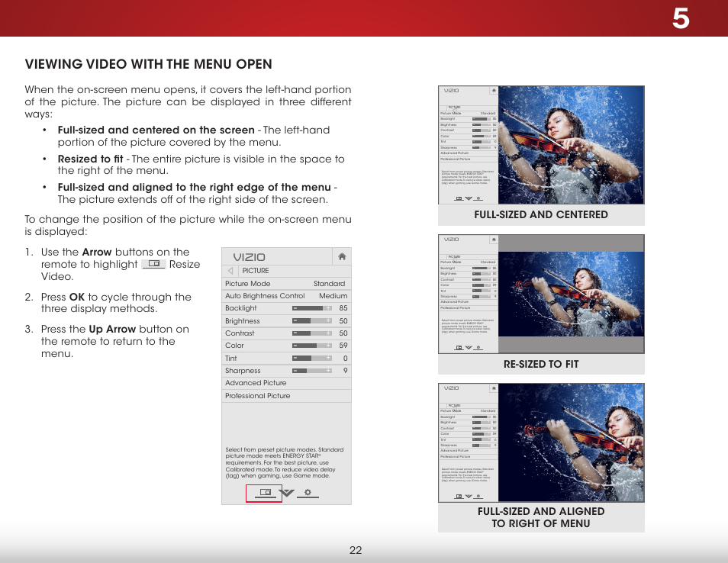Viewport: 728px width, 563px height.
Task: Open Auto Brightness Control Medium setting
Action: tap(286, 296)
